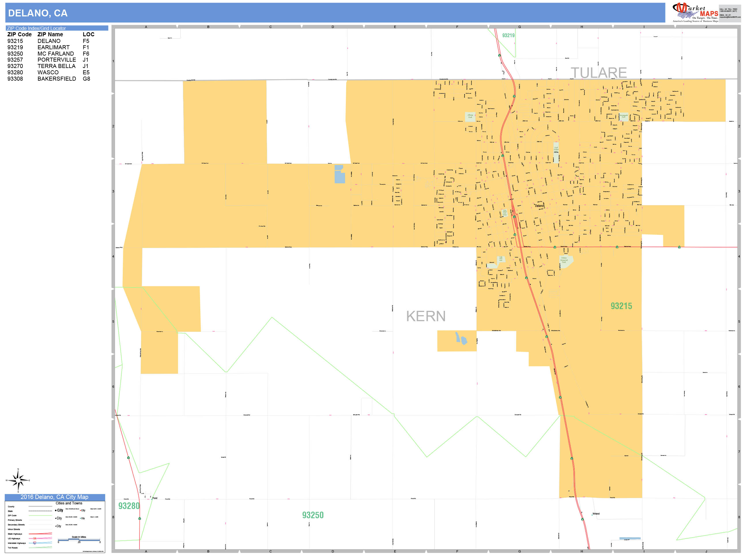Click the toll free phone number
The image size is (747, 560).
[x=729, y=11]
